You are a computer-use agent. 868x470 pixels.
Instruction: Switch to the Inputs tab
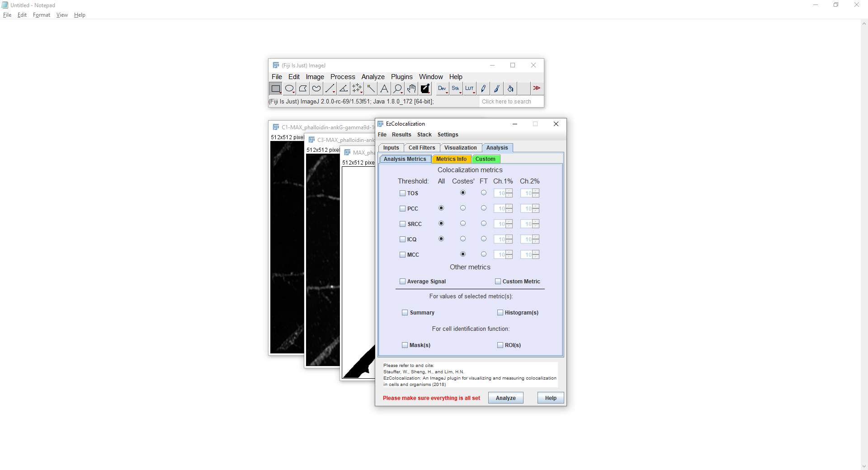[x=391, y=148]
